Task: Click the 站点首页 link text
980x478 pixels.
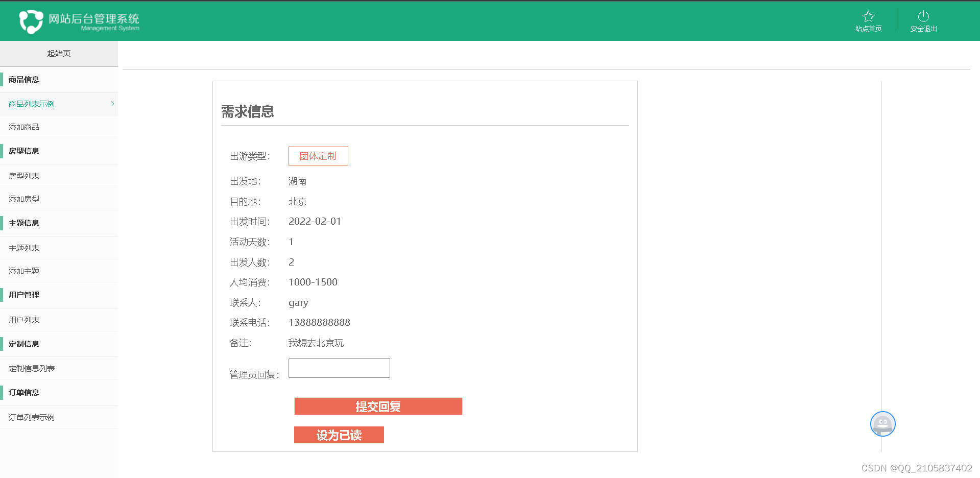Action: click(x=868, y=29)
